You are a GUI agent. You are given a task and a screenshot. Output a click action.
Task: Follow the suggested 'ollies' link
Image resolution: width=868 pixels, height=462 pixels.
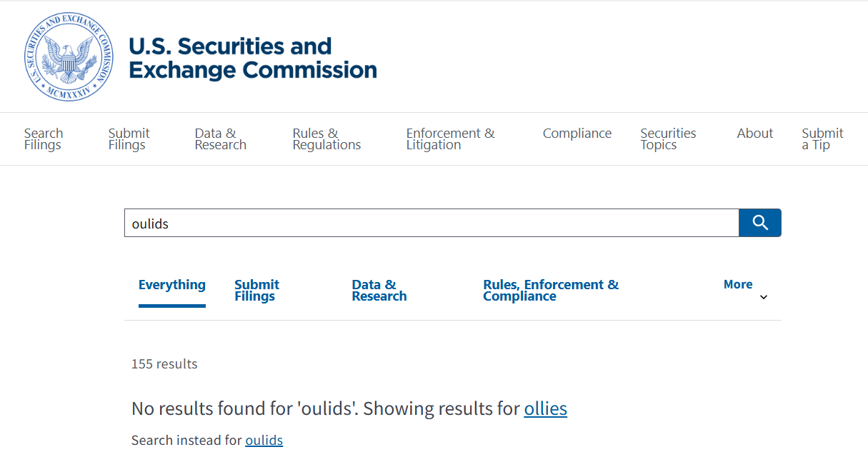coord(546,409)
